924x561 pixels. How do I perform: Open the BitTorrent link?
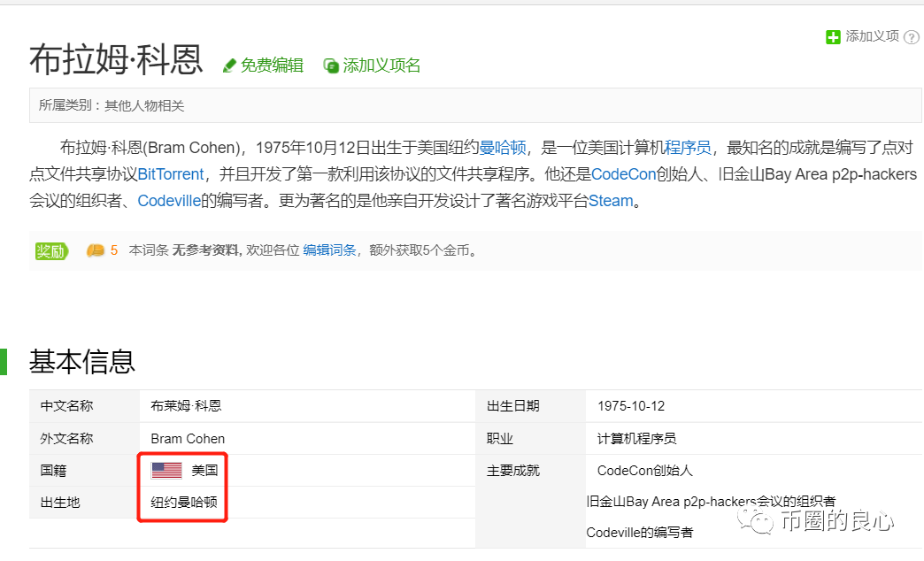[x=170, y=174]
